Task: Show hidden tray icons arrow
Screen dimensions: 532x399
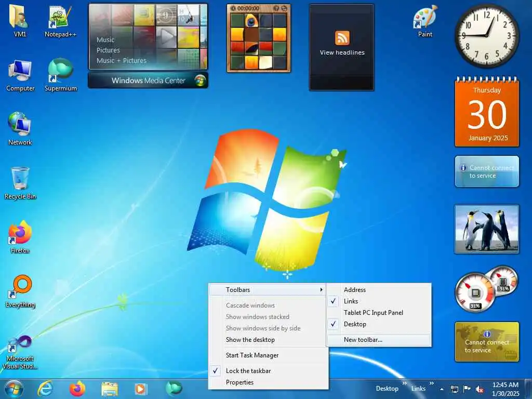Action: click(442, 389)
